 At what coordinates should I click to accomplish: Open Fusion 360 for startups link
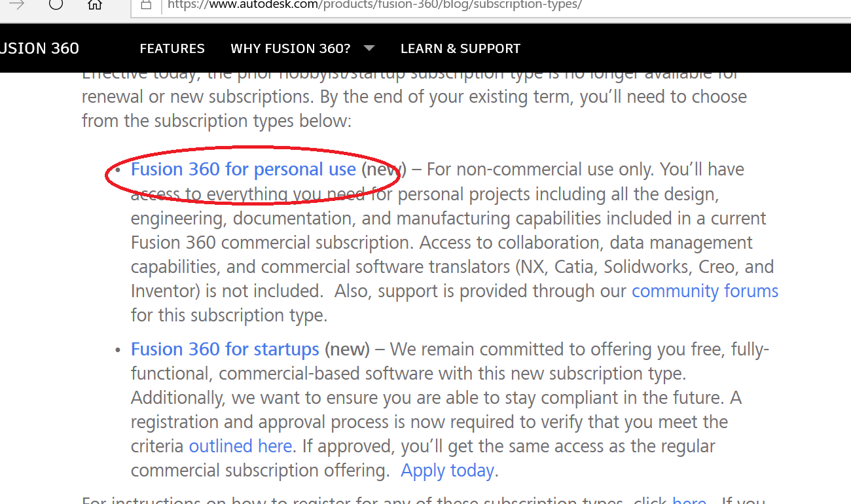point(225,349)
